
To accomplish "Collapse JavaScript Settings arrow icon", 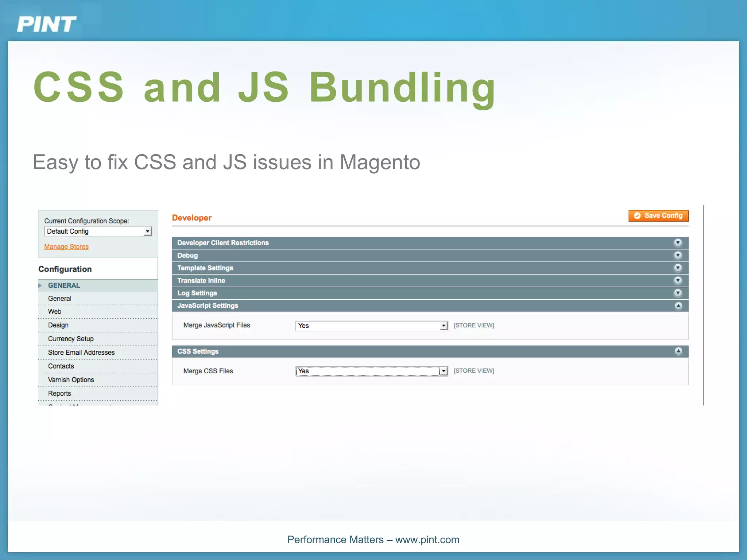I will [678, 306].
